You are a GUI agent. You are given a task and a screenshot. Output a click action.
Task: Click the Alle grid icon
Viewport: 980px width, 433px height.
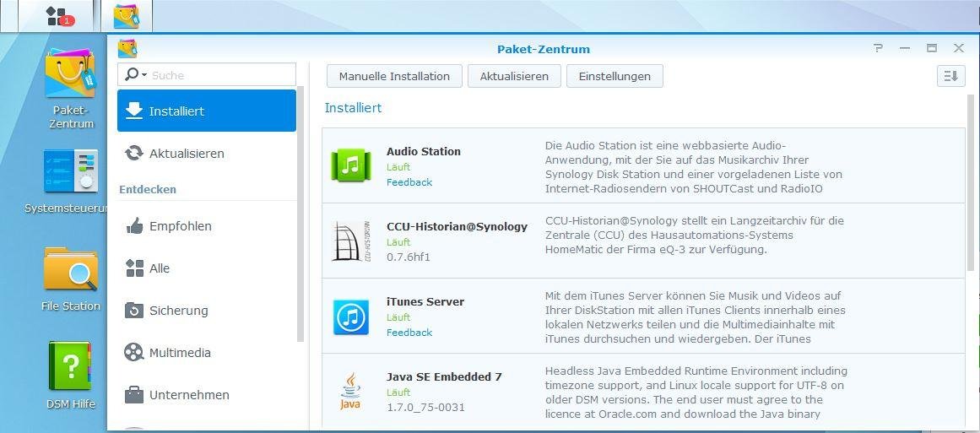coord(134,268)
